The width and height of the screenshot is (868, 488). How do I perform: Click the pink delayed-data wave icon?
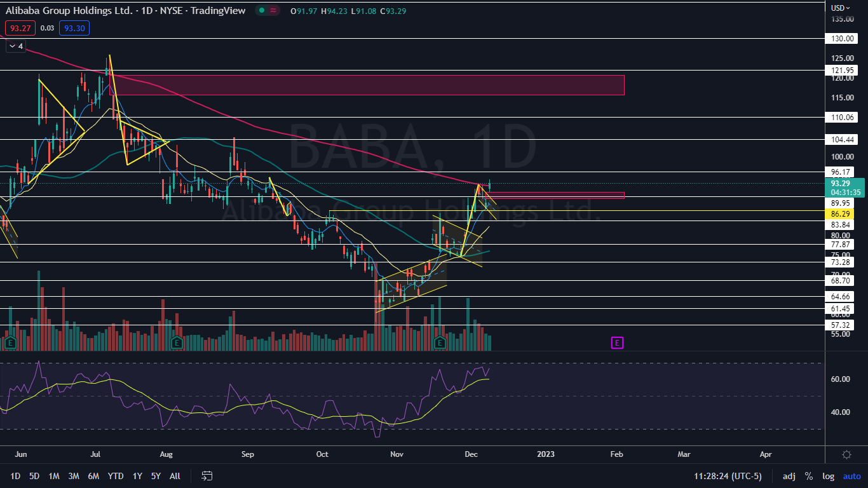tap(275, 11)
